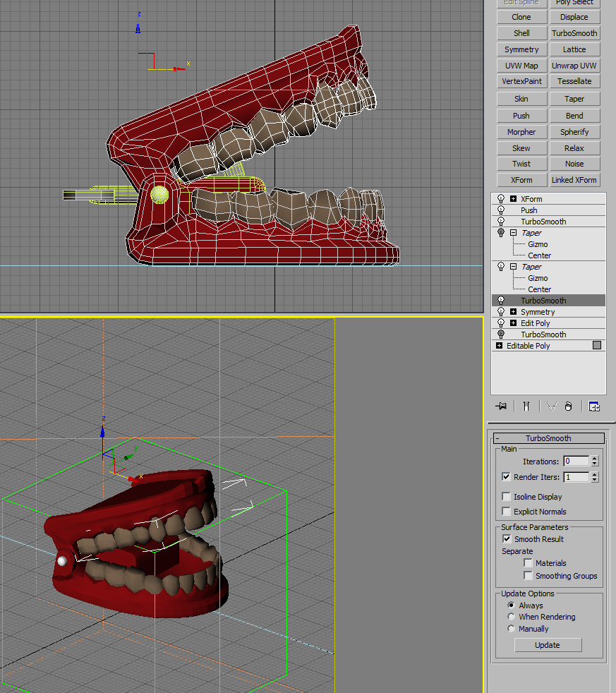616x693 pixels.
Task: Toggle lightbulb for Push modifier
Action: coord(501,210)
